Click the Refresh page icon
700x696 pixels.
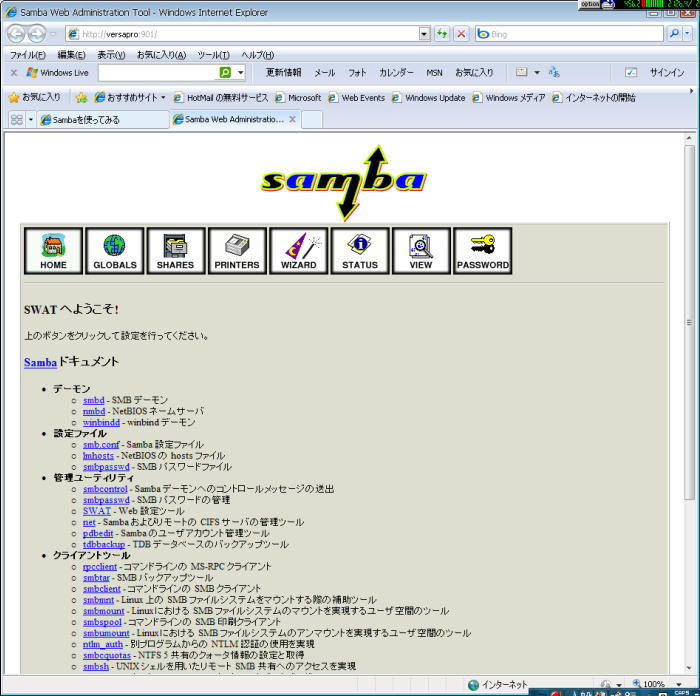tap(442, 34)
